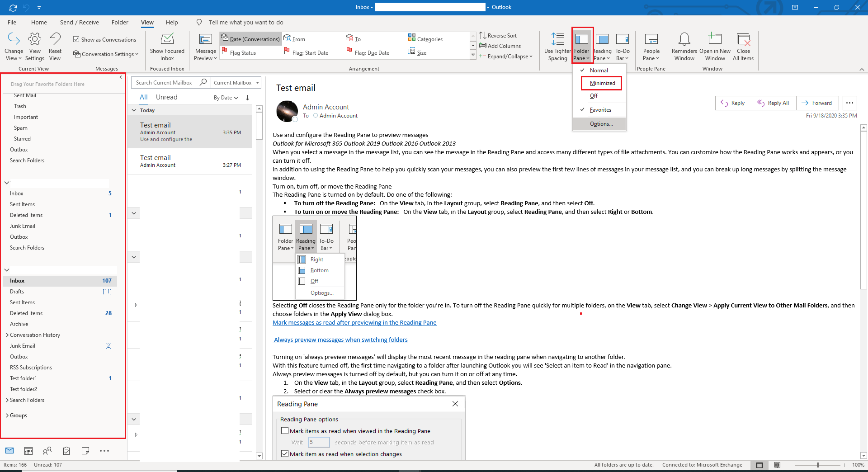Toggle Show as Conversations checkbox
Screen dimensions: 868x472
76,39
